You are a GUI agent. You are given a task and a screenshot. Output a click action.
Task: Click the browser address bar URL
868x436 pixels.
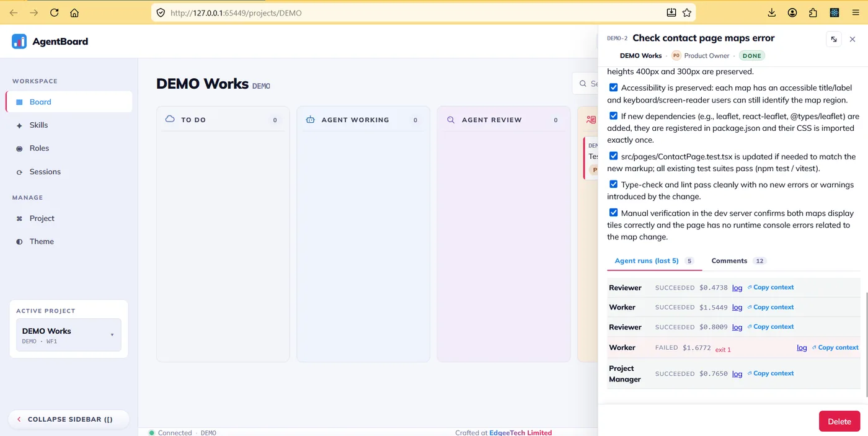236,12
